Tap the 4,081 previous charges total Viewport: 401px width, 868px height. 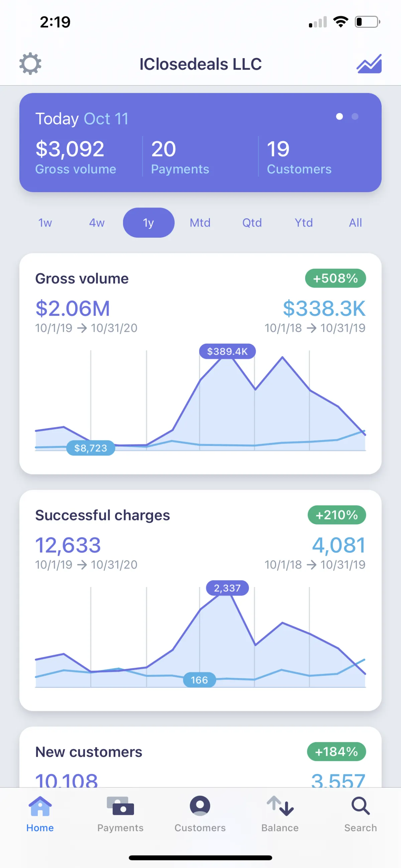click(x=339, y=545)
